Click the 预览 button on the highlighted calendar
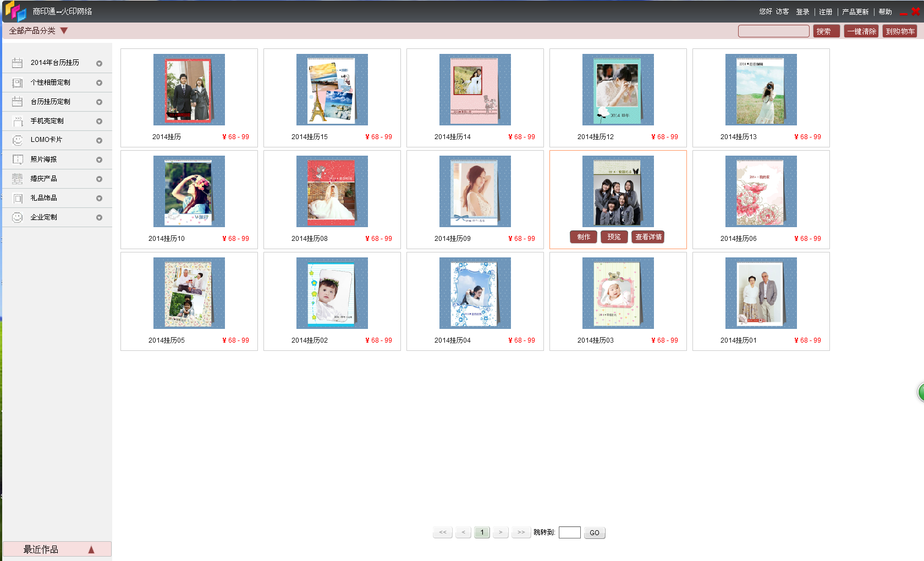Image resolution: width=924 pixels, height=561 pixels. [614, 237]
